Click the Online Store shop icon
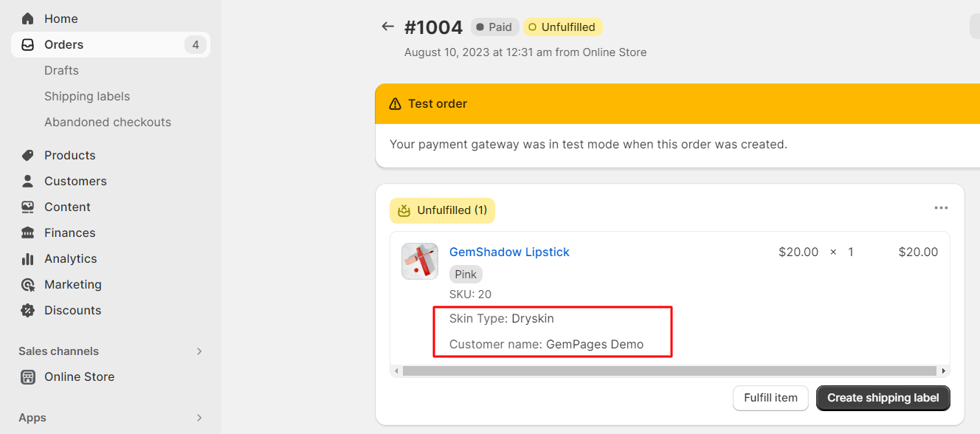Screen dimensions: 980x434 pos(28,376)
